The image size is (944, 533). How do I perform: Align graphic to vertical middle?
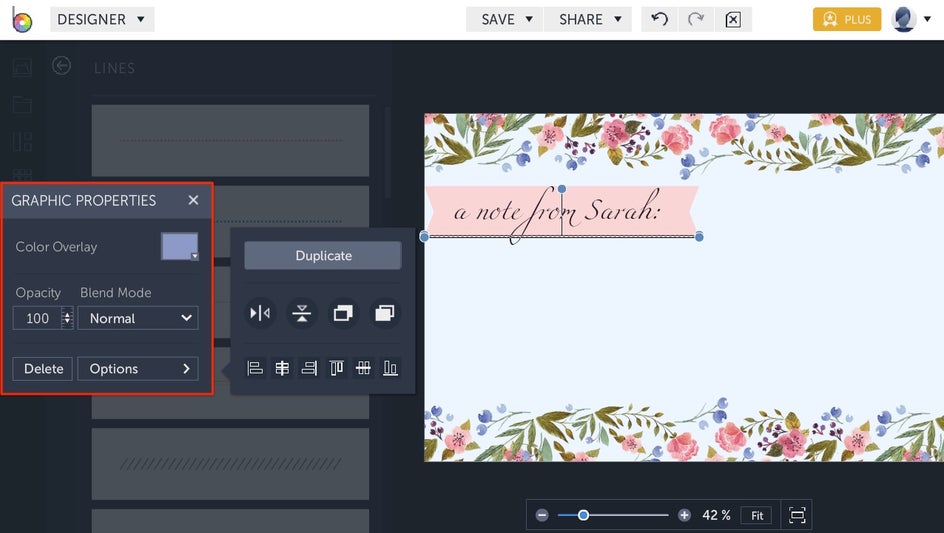(x=363, y=368)
